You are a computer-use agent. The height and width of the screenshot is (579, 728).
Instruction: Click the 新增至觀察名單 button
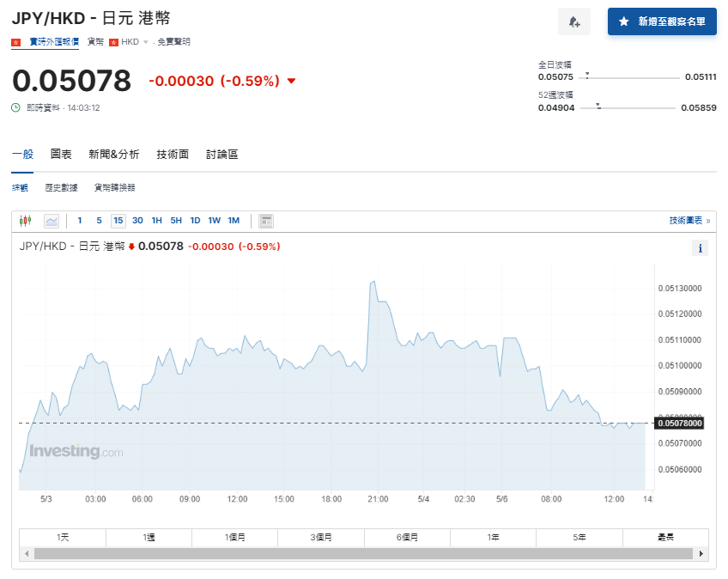point(664,21)
